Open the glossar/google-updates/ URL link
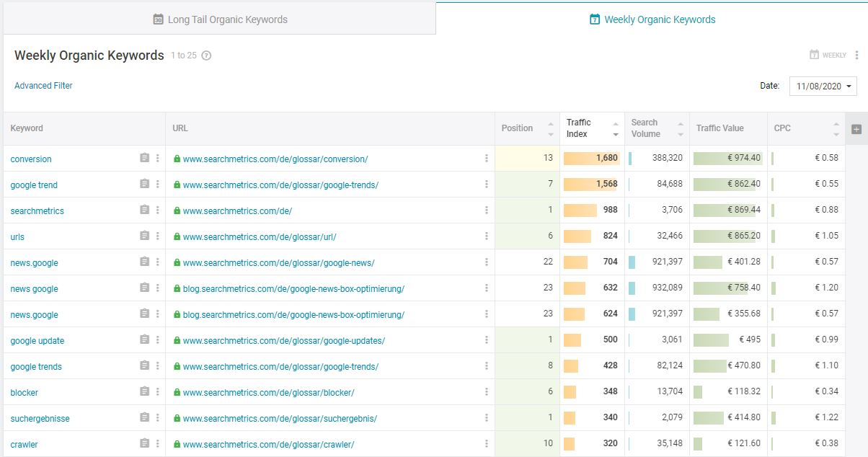The height and width of the screenshot is (457, 868). click(x=284, y=341)
